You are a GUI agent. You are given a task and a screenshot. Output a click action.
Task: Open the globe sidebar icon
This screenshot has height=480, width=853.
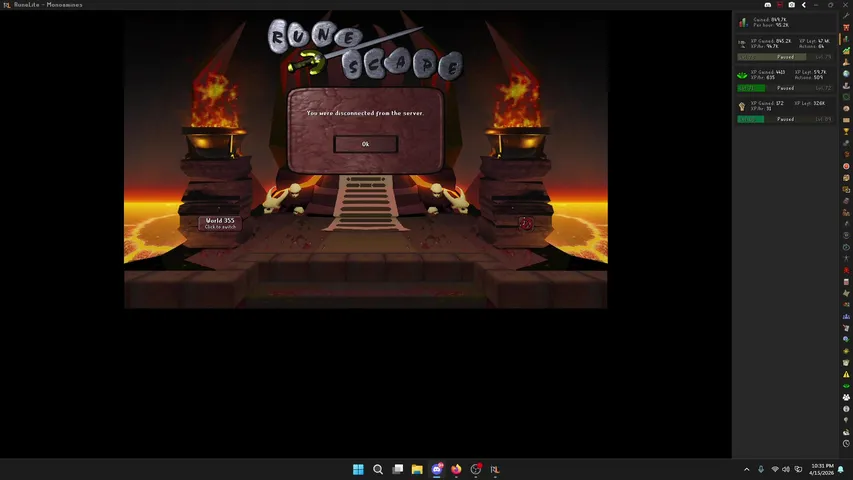846,73
